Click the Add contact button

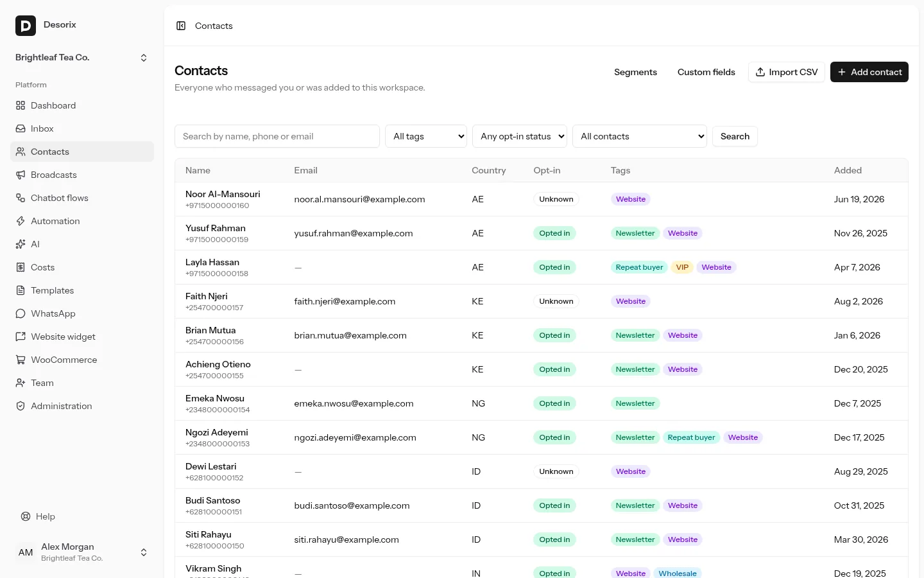869,72
